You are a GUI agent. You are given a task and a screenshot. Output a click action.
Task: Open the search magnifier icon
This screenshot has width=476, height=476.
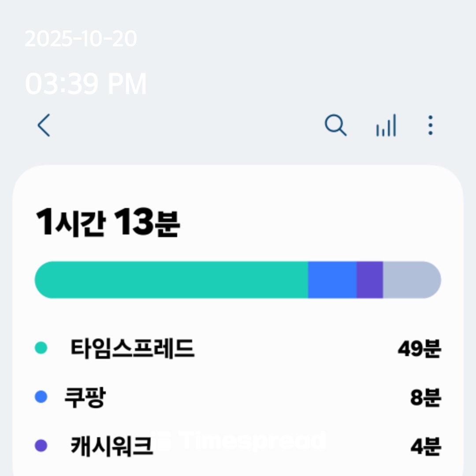pyautogui.click(x=335, y=126)
